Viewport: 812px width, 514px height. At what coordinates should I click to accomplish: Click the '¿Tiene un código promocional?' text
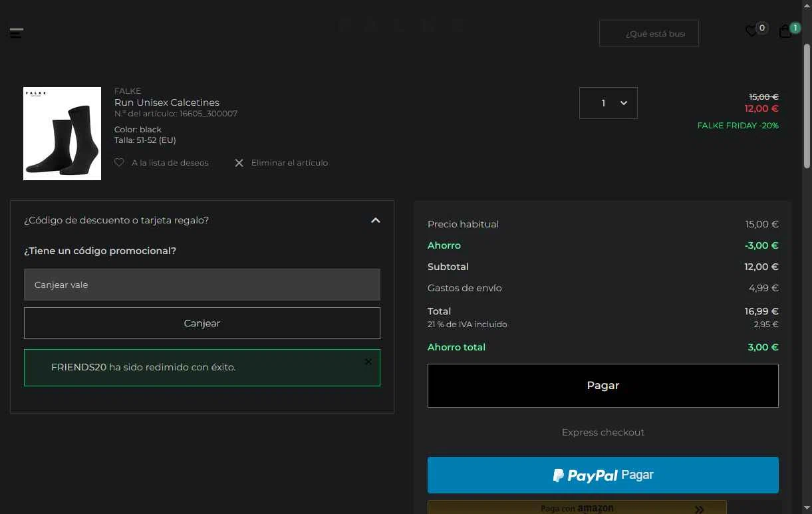click(x=100, y=251)
